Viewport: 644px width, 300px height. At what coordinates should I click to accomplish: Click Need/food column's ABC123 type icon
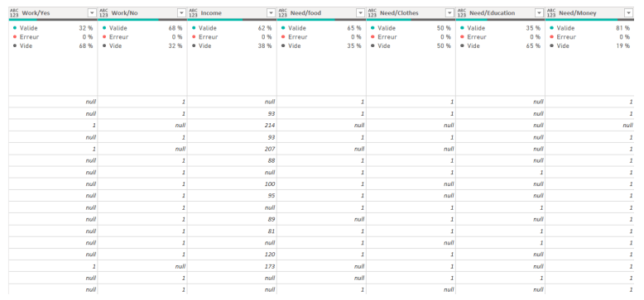tap(282, 13)
